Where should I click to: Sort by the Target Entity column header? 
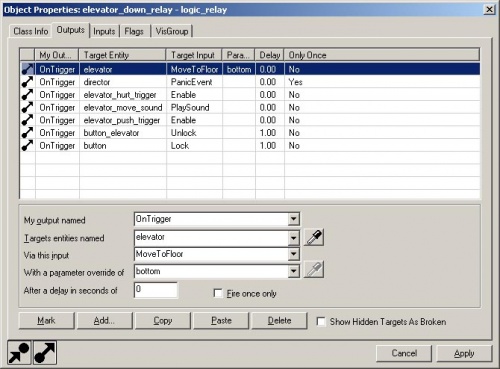[x=123, y=55]
